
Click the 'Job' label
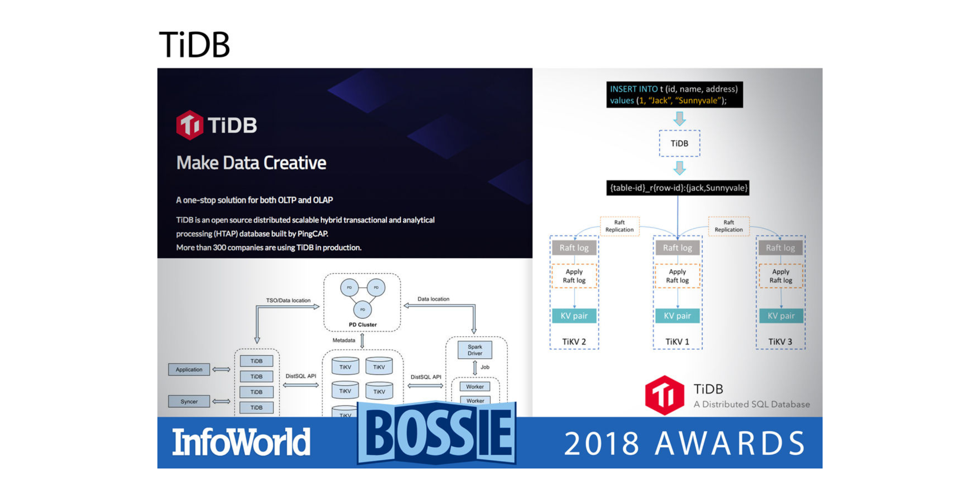coord(485,367)
